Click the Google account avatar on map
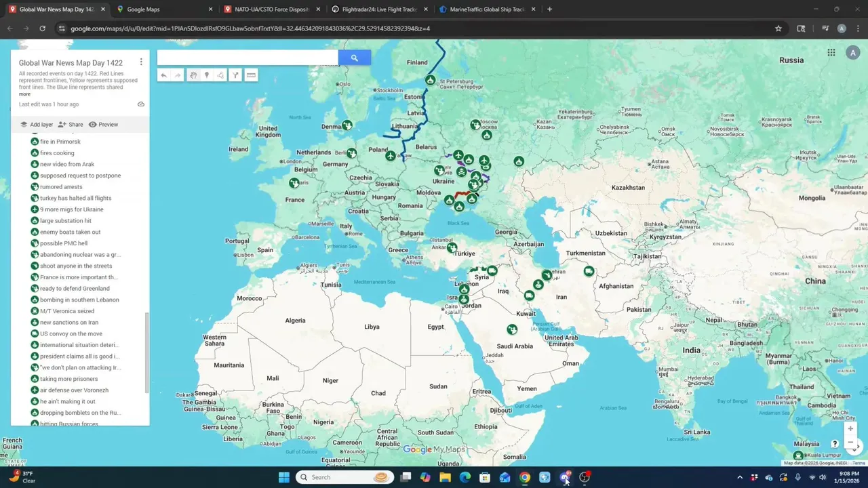The width and height of the screenshot is (868, 488). coord(852,53)
